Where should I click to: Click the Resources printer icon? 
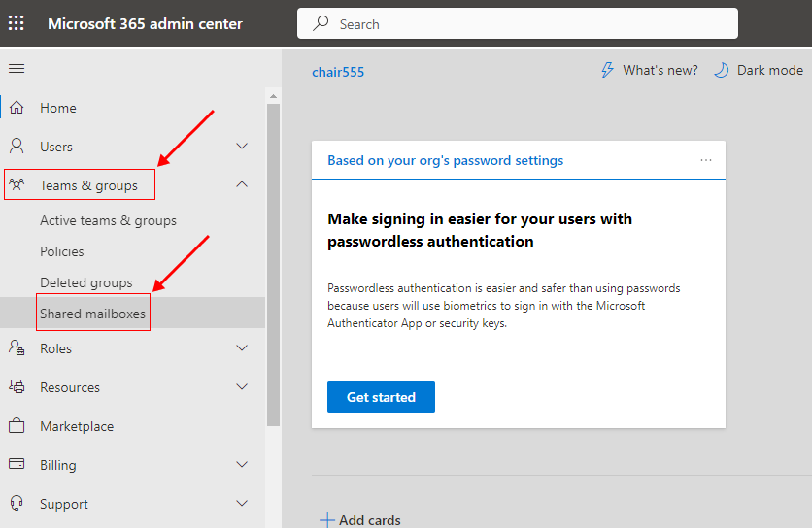point(17,387)
